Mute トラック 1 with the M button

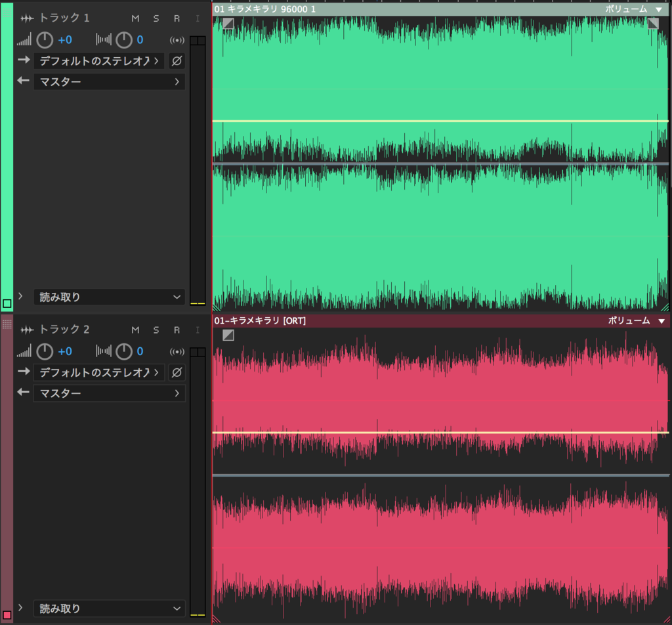(x=135, y=18)
